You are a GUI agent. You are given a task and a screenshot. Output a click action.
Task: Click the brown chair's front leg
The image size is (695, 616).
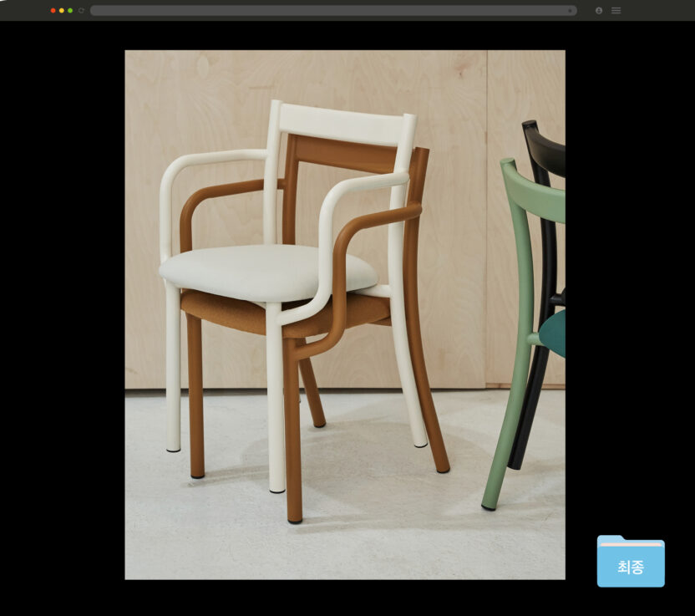click(x=292, y=435)
